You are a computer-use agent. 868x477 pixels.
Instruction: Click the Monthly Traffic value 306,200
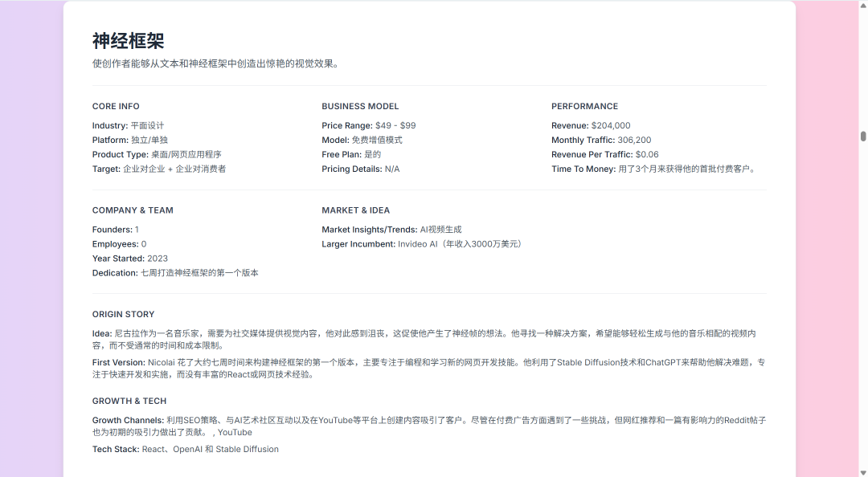click(634, 140)
